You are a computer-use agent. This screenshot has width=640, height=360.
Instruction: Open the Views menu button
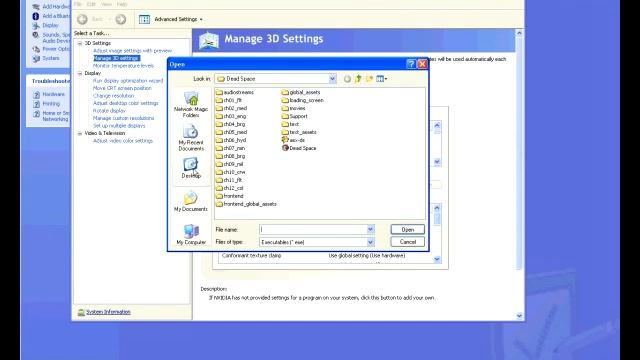382,79
